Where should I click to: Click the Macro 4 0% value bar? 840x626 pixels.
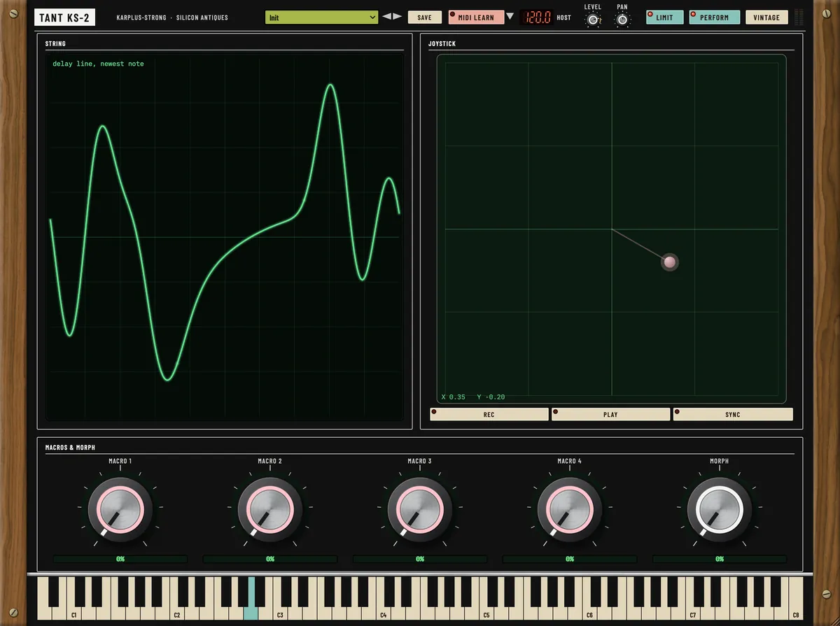[x=570, y=560]
